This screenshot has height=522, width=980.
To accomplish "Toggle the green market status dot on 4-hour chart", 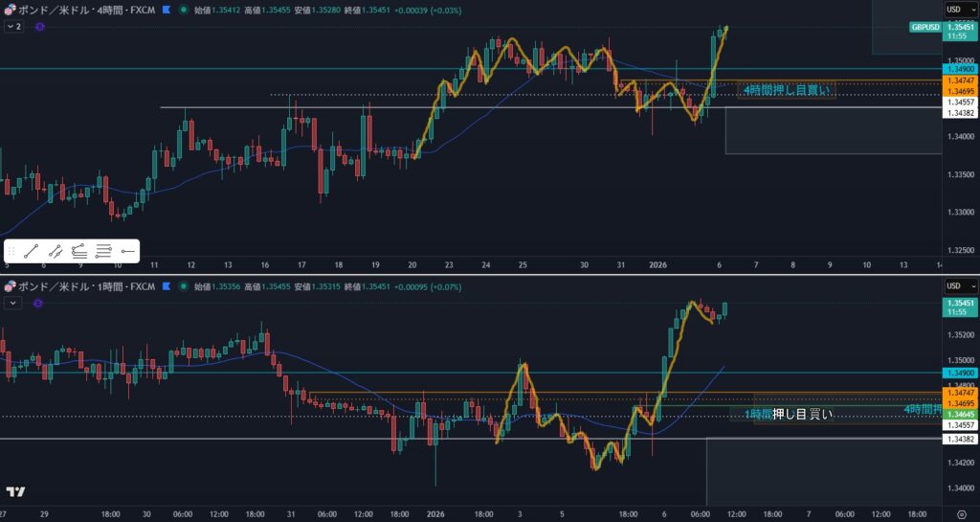I will (184, 10).
